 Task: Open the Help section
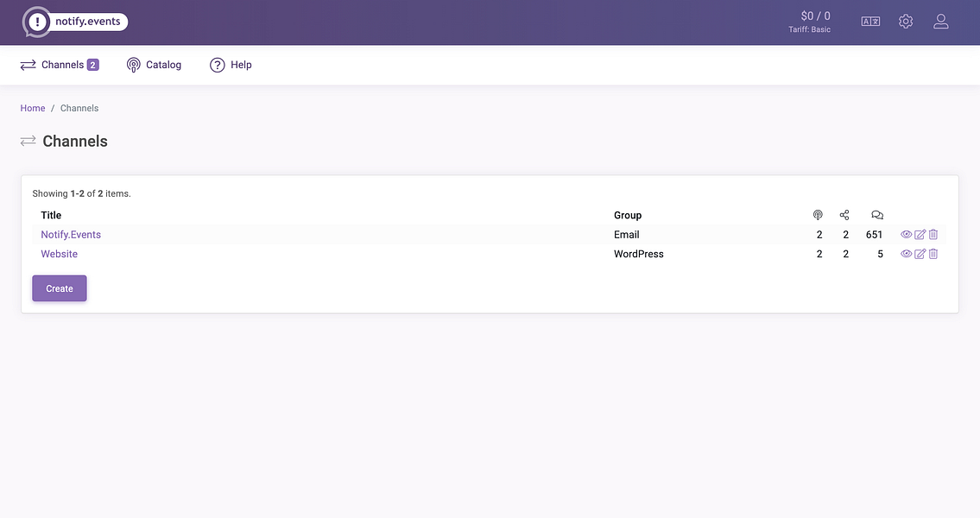(231, 64)
